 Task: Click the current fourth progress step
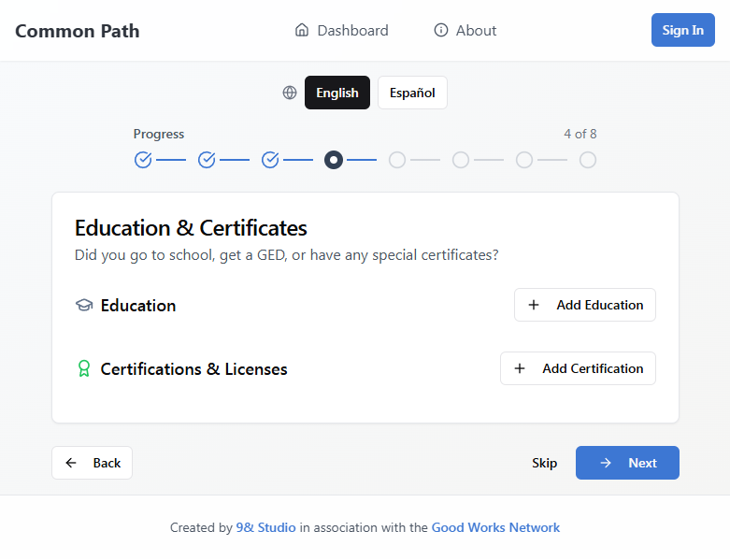point(334,160)
